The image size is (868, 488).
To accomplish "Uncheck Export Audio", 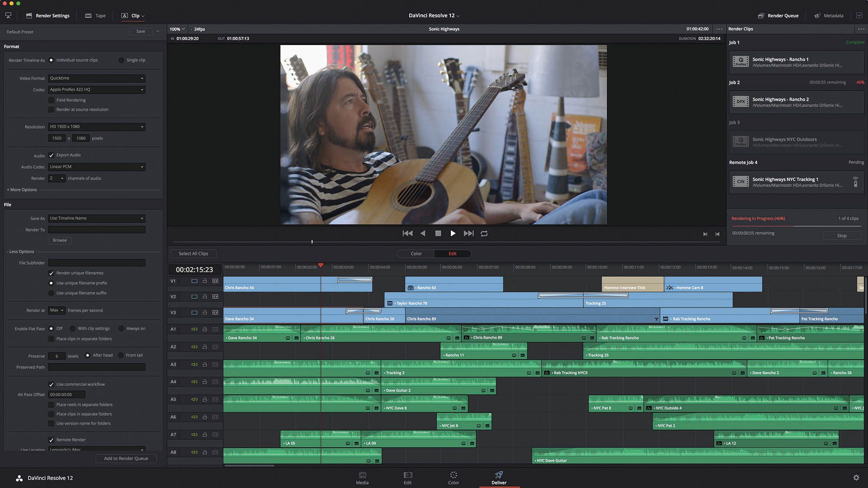I will click(x=51, y=155).
